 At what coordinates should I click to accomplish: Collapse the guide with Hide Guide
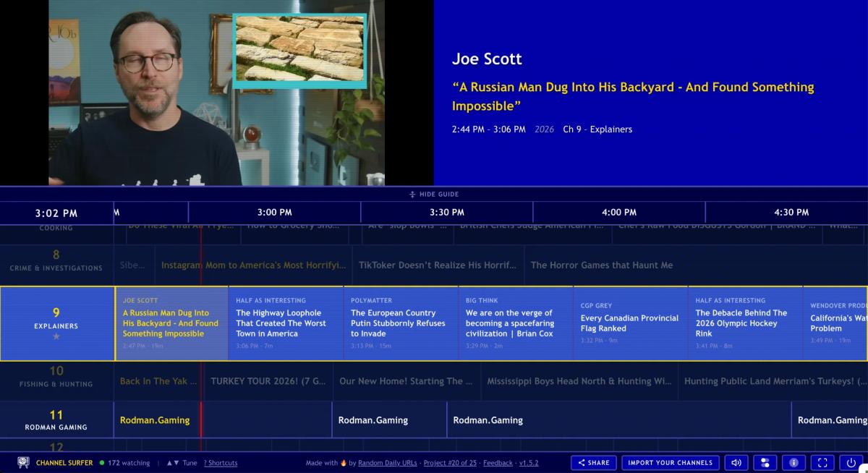pos(434,194)
